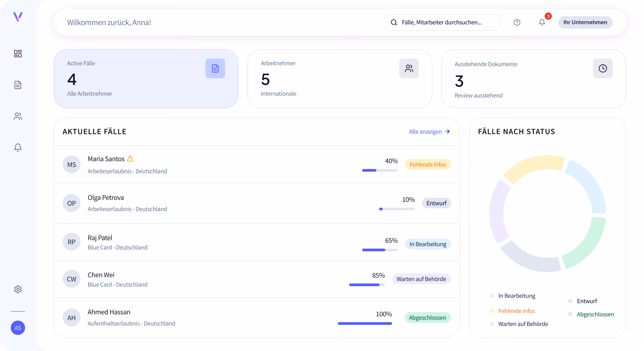Open notifications bell showing badge 3
Viewport: 644px width, 351px height.
(542, 22)
